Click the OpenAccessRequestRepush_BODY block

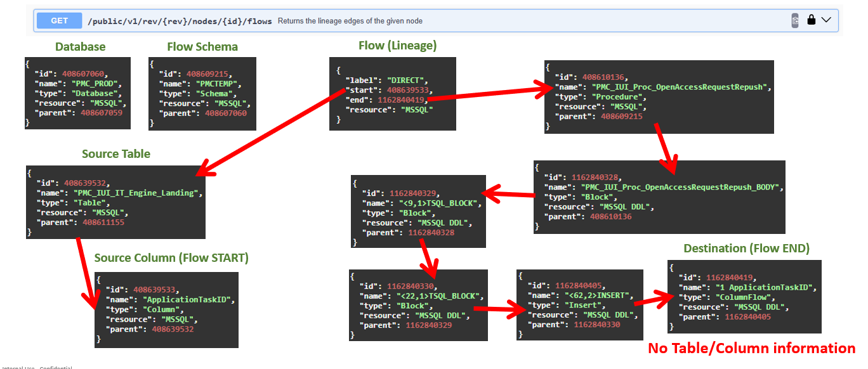coord(659,197)
